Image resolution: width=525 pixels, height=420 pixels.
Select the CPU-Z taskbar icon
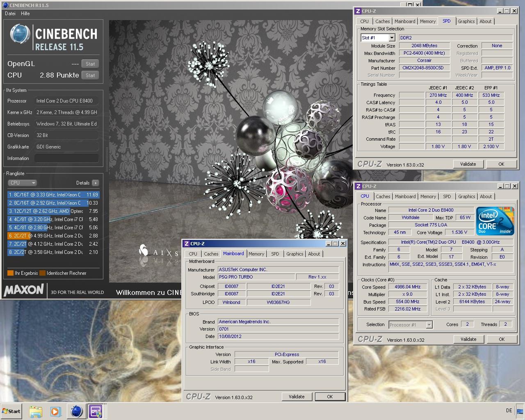(x=96, y=411)
